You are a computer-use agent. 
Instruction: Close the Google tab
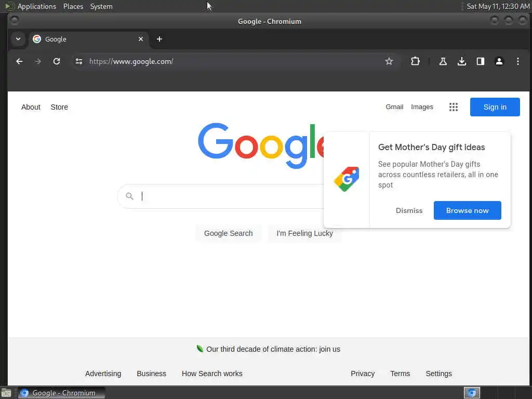coord(141,39)
